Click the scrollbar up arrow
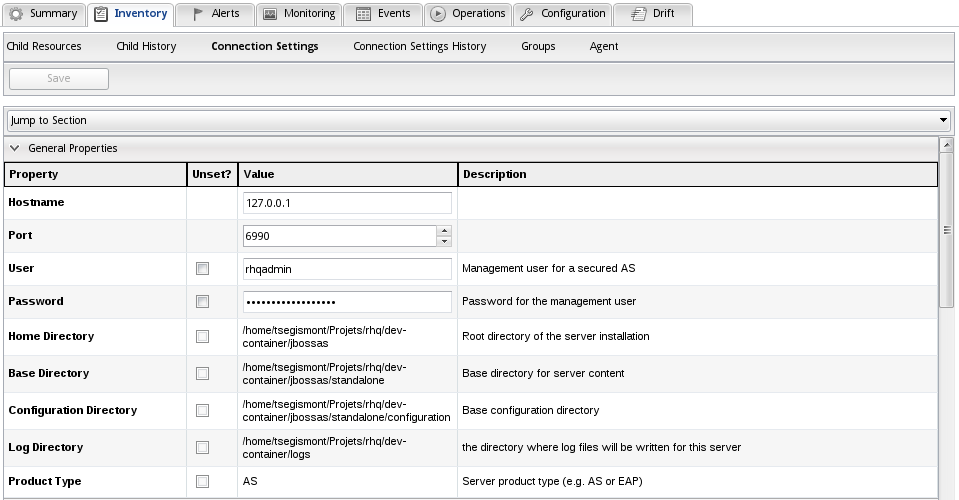The height and width of the screenshot is (500, 959). click(947, 145)
